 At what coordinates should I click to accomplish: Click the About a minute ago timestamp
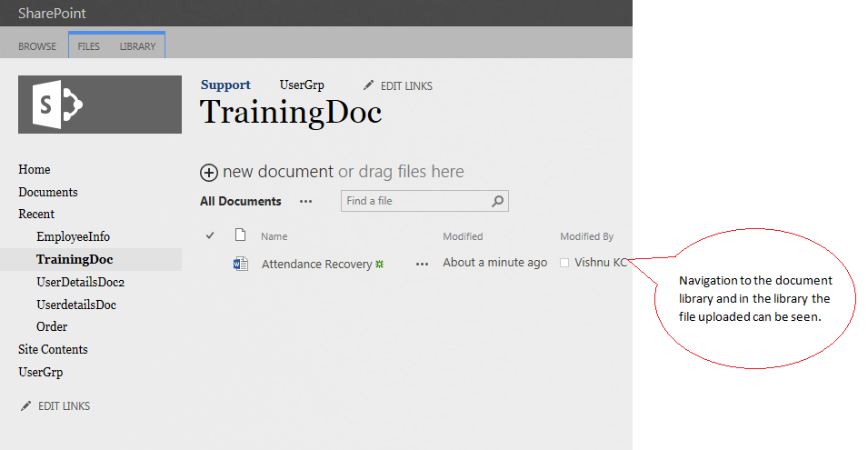pos(494,263)
